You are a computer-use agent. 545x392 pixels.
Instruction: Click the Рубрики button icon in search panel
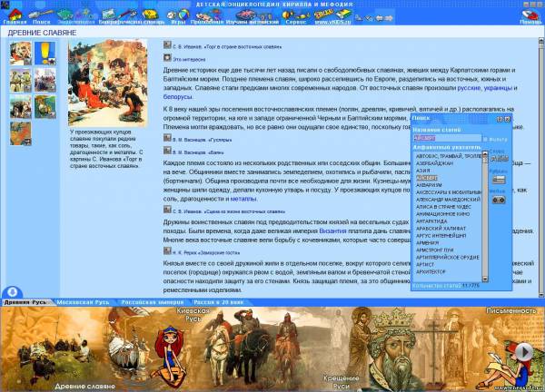point(499,180)
